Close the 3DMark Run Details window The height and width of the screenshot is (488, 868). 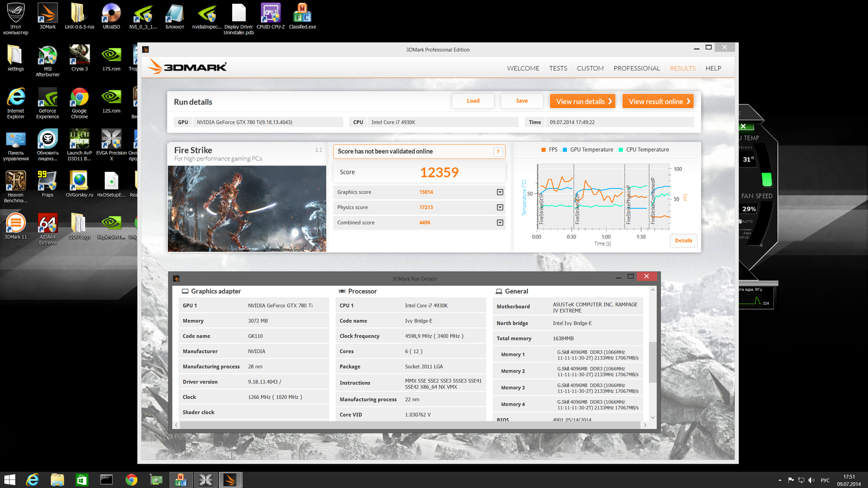646,277
